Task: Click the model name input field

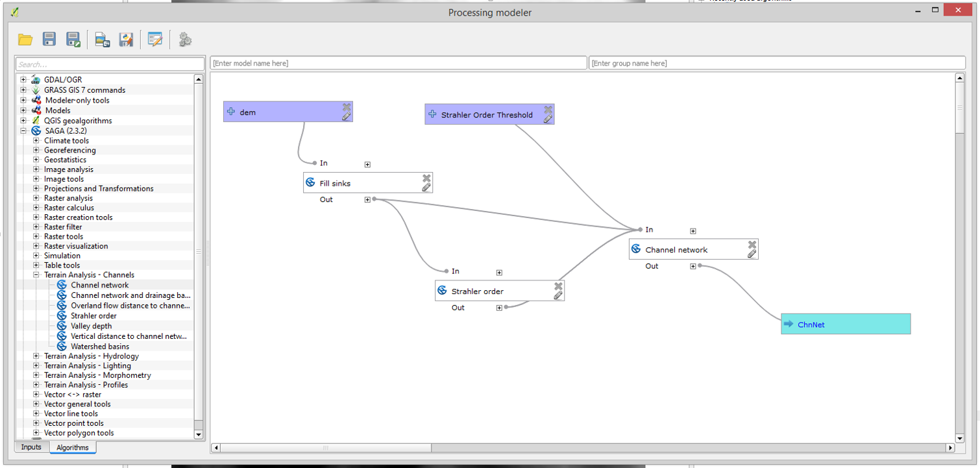Action: tap(398, 63)
